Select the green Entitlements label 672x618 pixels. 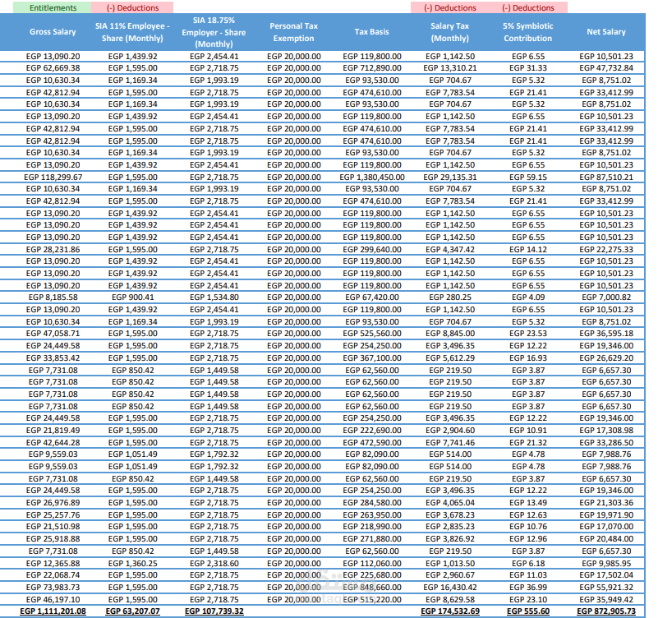click(x=53, y=7)
